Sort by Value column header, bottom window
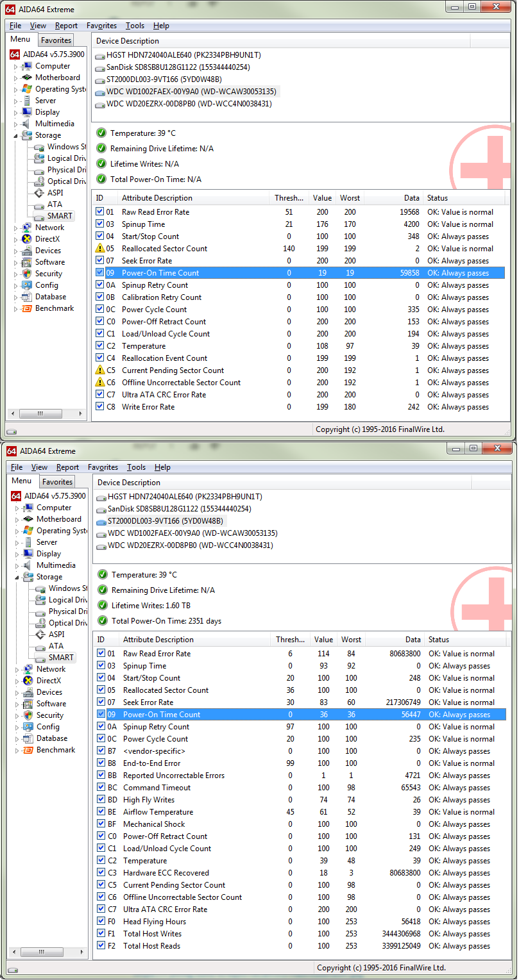 pos(324,640)
